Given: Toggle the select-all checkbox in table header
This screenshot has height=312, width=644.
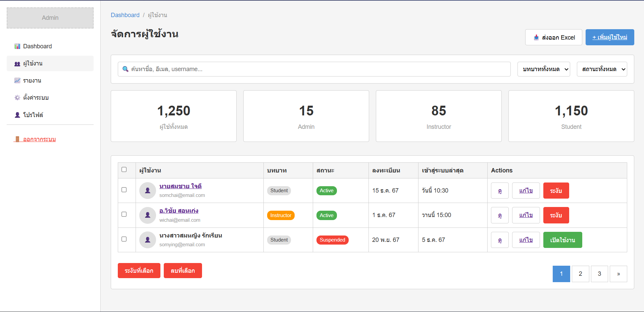Looking at the screenshot, I should tap(124, 169).
